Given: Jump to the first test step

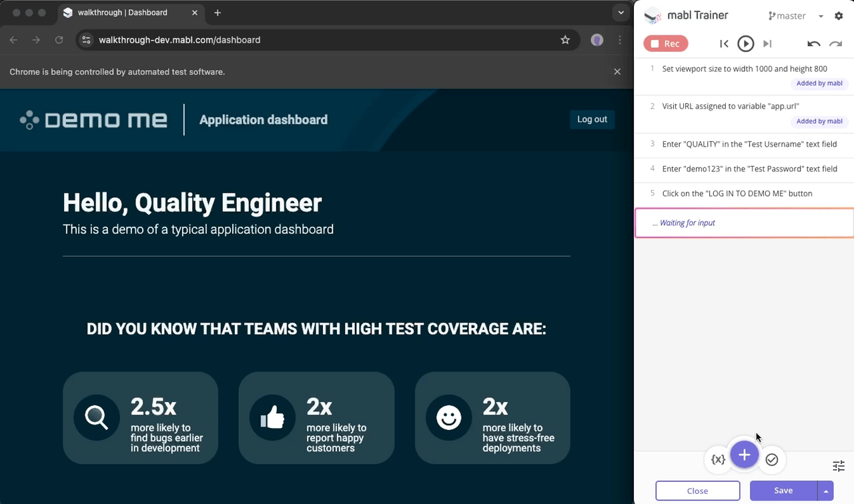Looking at the screenshot, I should [x=724, y=43].
